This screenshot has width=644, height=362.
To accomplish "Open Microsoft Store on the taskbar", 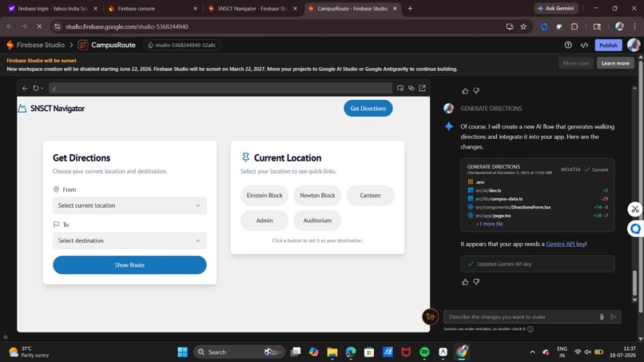I will click(369, 352).
